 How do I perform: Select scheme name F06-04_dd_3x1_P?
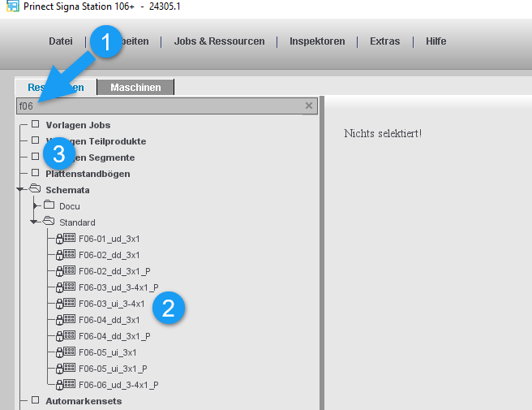click(x=114, y=336)
